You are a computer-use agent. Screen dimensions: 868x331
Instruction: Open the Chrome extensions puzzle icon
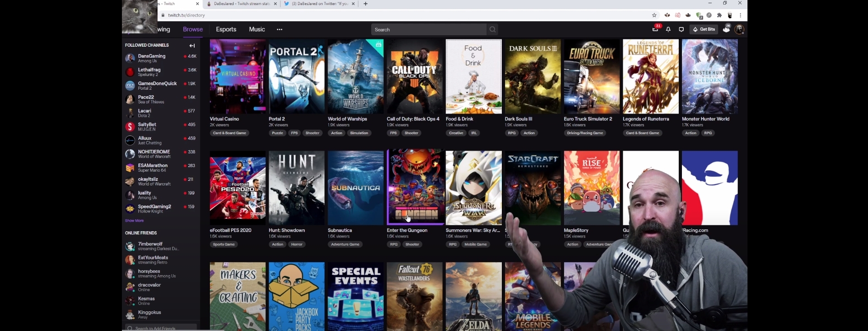point(720,15)
